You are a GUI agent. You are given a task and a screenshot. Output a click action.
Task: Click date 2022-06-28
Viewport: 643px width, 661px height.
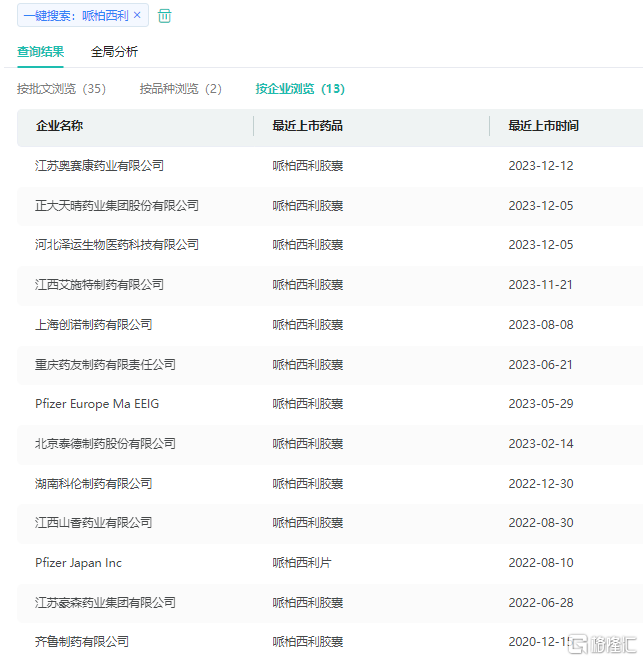tap(541, 603)
